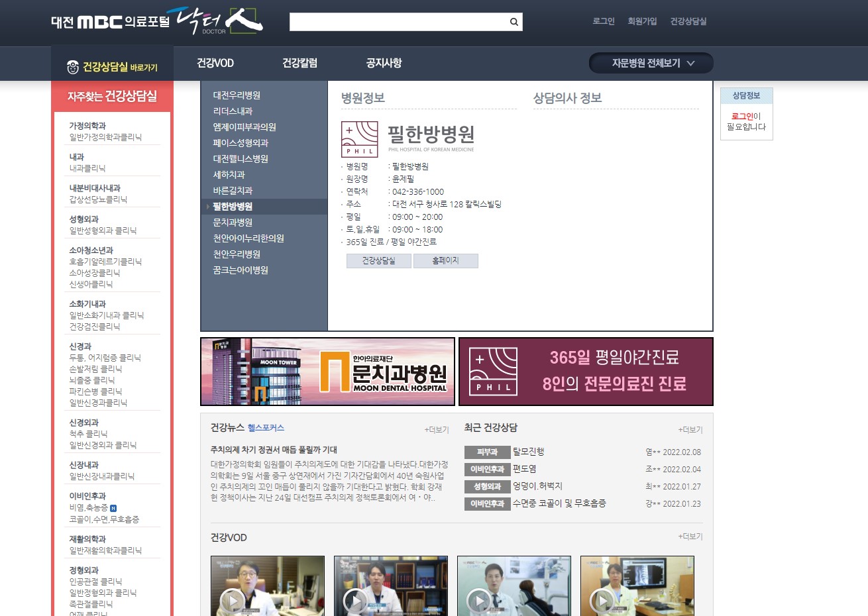Click the 건강검진클리닉 sidebar link
868x616 pixels.
95,327
